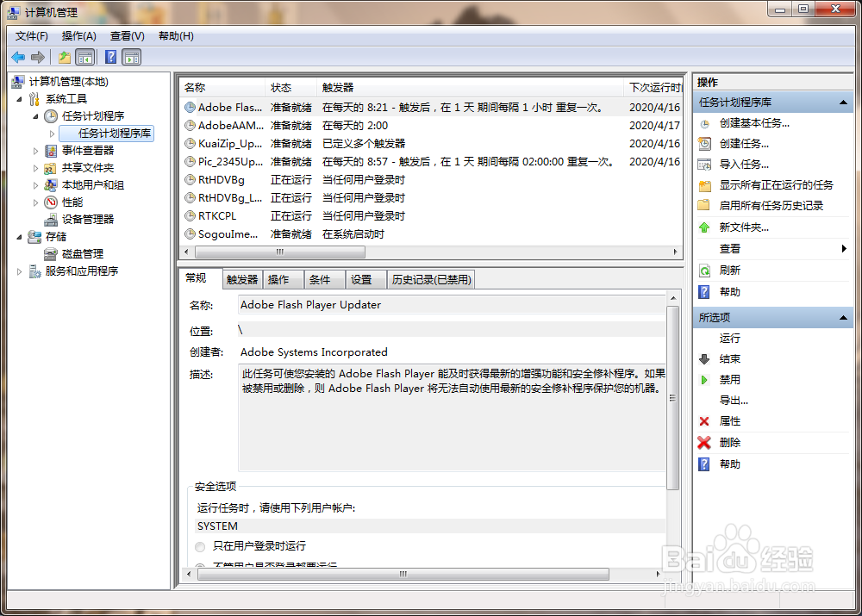
Task: Click the 导入任务 icon
Action: [705, 165]
